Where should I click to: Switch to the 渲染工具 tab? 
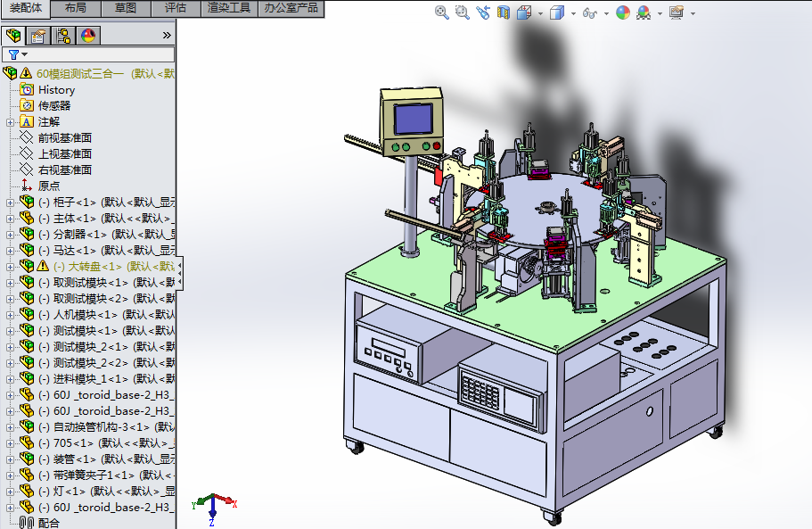click(229, 8)
